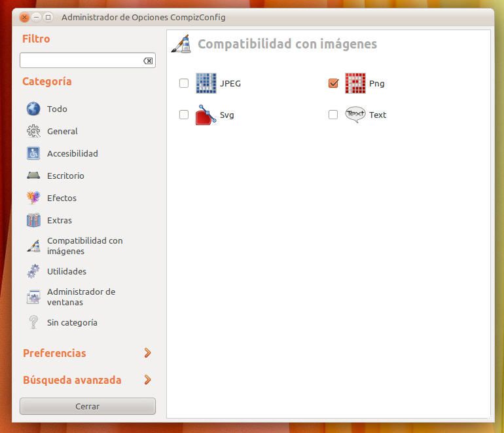Go to Administrador de ventanas category

(x=81, y=297)
